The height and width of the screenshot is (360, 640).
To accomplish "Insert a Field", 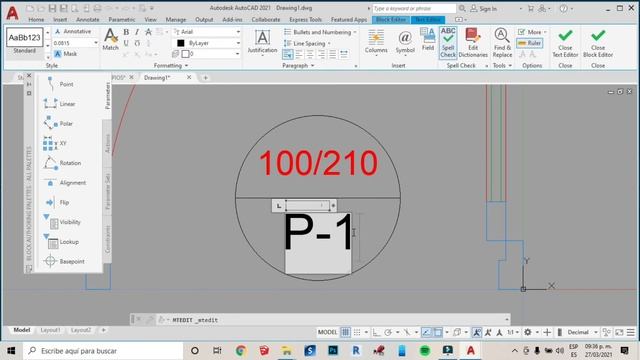I will (428, 39).
